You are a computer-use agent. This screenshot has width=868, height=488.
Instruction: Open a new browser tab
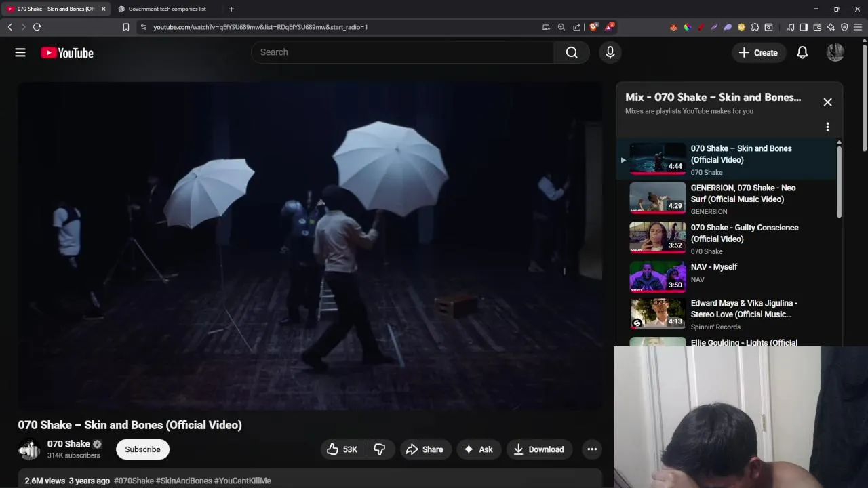pos(231,9)
